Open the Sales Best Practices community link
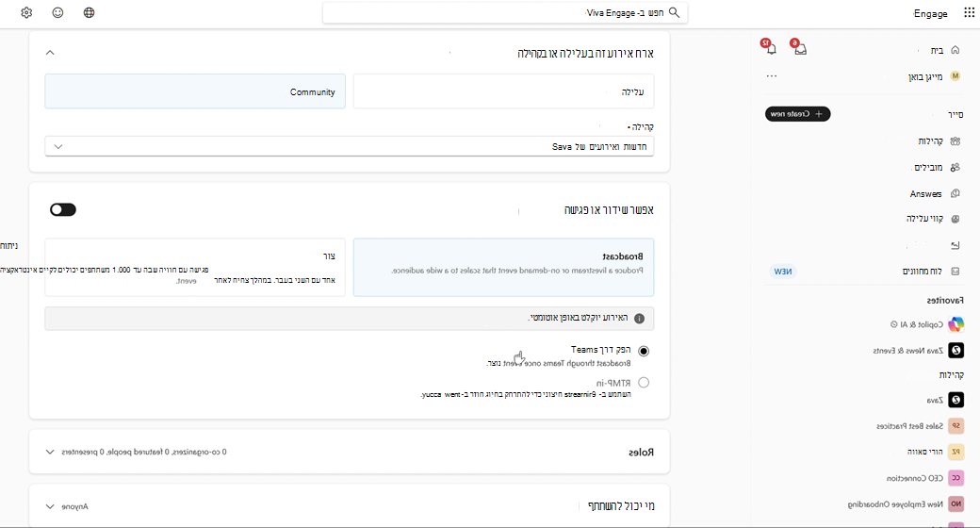 point(909,426)
